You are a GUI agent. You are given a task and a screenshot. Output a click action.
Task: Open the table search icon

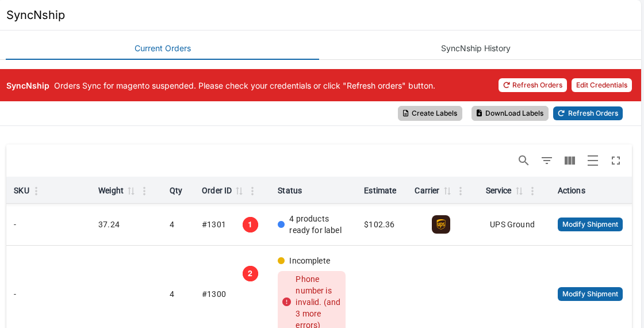click(x=523, y=161)
